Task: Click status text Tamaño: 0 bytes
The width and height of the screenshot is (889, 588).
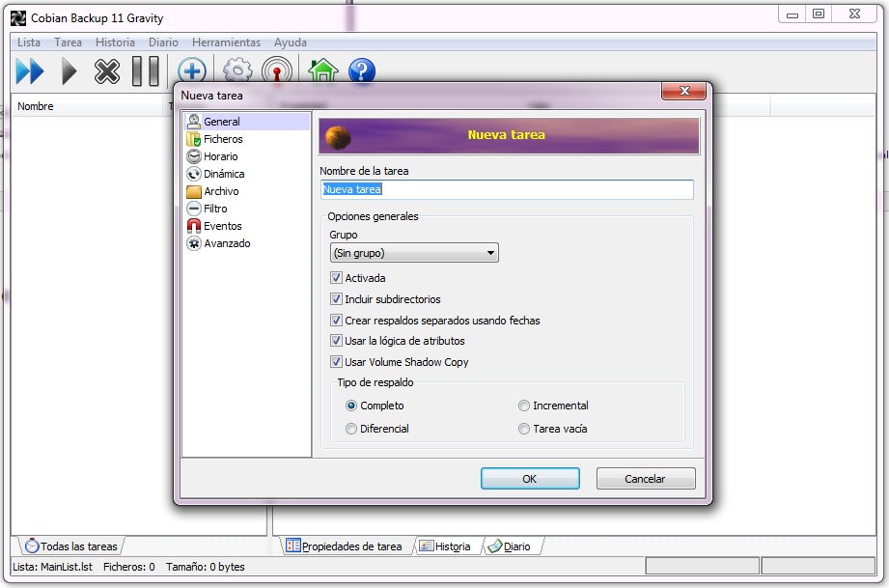Action: (206, 567)
